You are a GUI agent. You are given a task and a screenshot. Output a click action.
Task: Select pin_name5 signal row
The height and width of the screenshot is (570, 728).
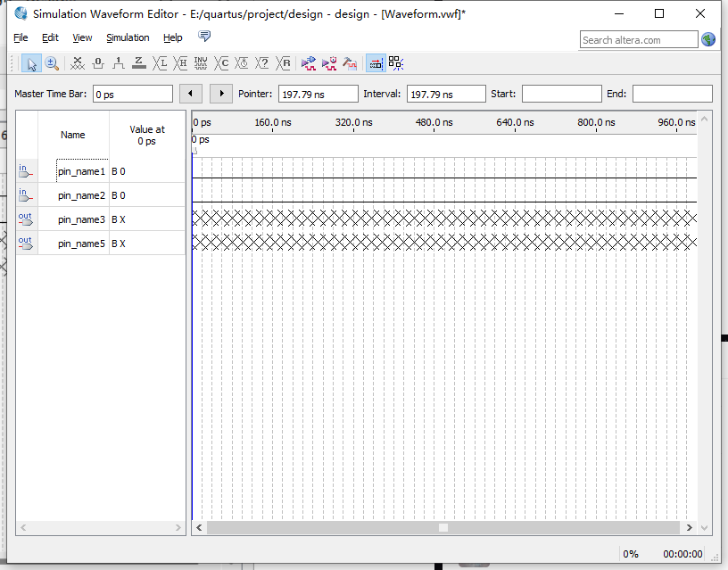101,244
